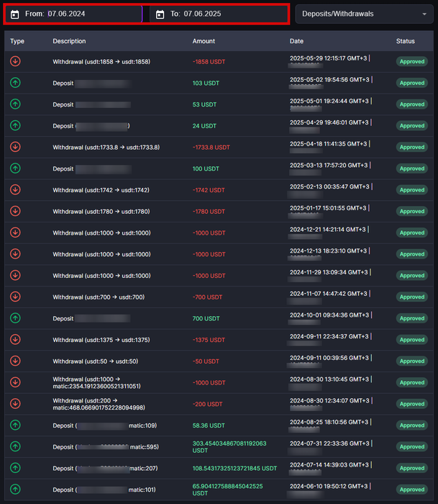
Task: Click the Approved badge on the 2025-05-29 withdrawal
Action: [x=412, y=61]
